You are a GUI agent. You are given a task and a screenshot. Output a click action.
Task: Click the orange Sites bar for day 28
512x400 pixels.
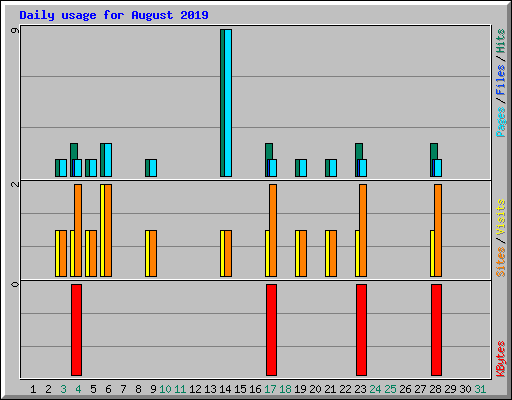[438, 230]
